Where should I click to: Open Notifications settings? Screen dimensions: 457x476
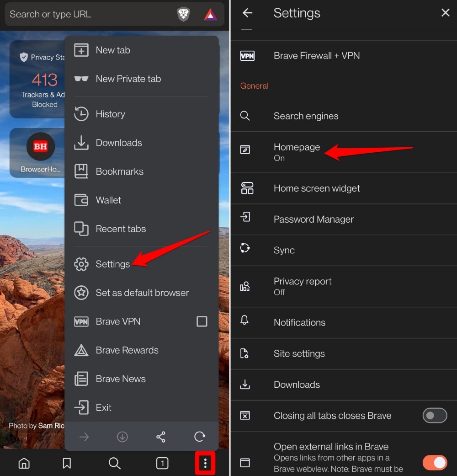click(x=344, y=322)
